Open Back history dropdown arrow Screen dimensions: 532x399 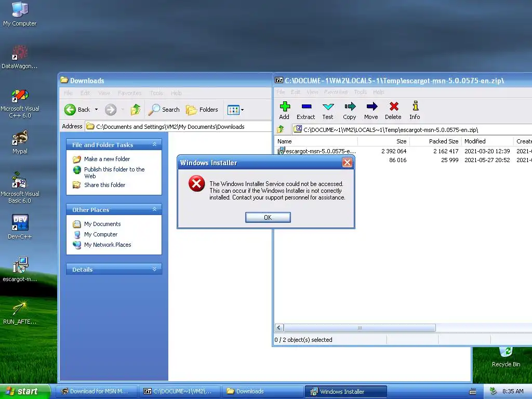96,110
